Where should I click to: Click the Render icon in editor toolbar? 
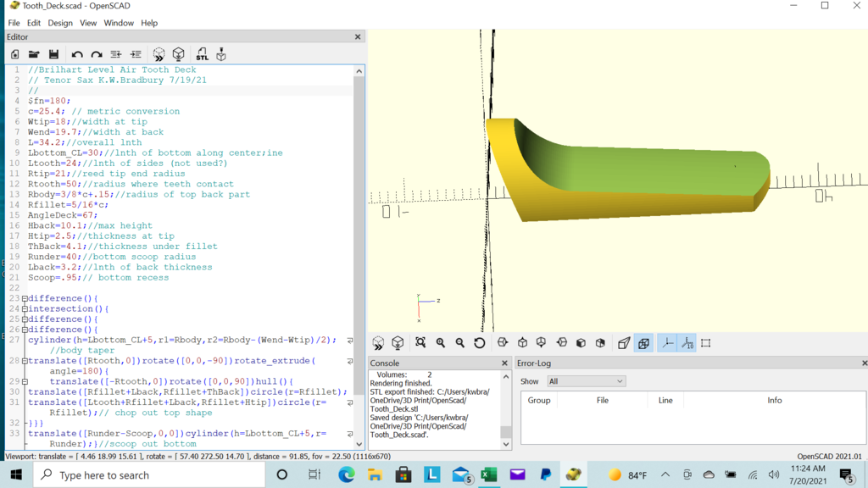[179, 54]
